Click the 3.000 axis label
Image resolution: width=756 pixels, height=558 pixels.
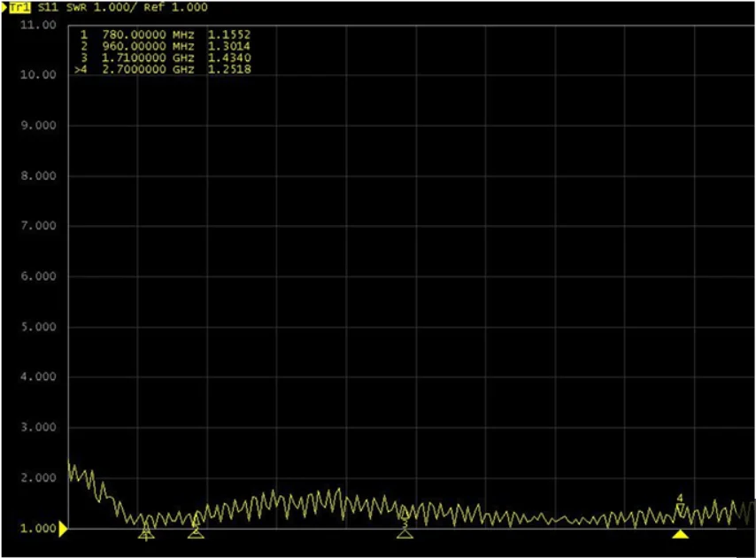click(38, 427)
